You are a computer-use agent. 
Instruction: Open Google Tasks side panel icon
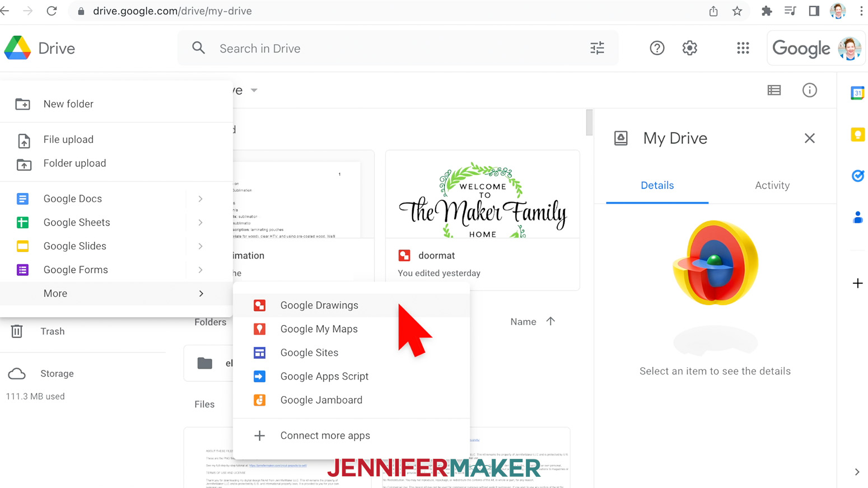857,176
